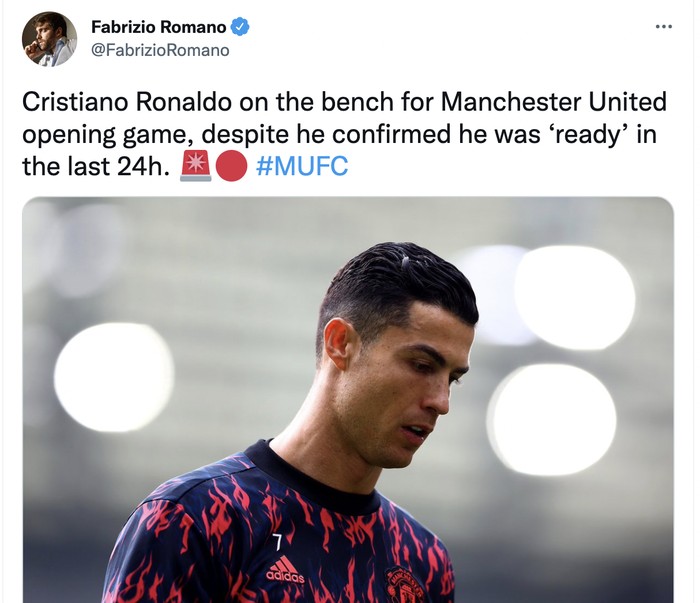Click the text 'the last 24h.'
The width and height of the screenshot is (700, 603).
tap(97, 166)
